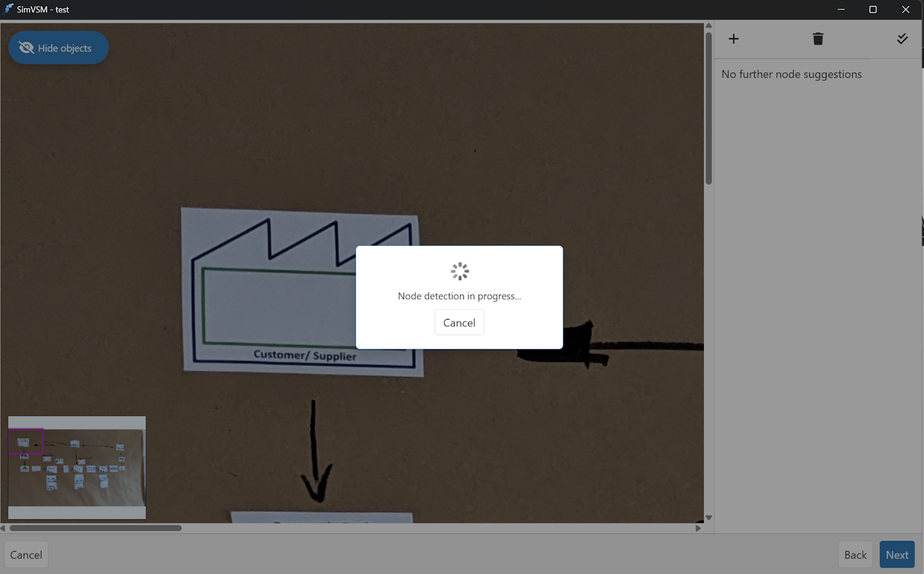Viewport: 924px width, 574px height.
Task: Maximize the SimVSM window
Action: pyautogui.click(x=873, y=9)
